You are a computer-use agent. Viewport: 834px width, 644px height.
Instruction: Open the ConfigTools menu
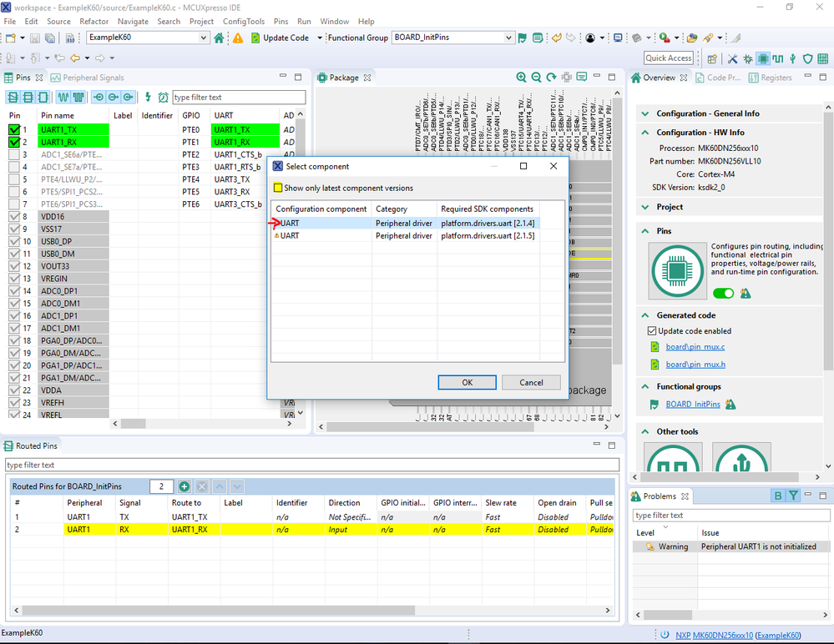(x=244, y=21)
